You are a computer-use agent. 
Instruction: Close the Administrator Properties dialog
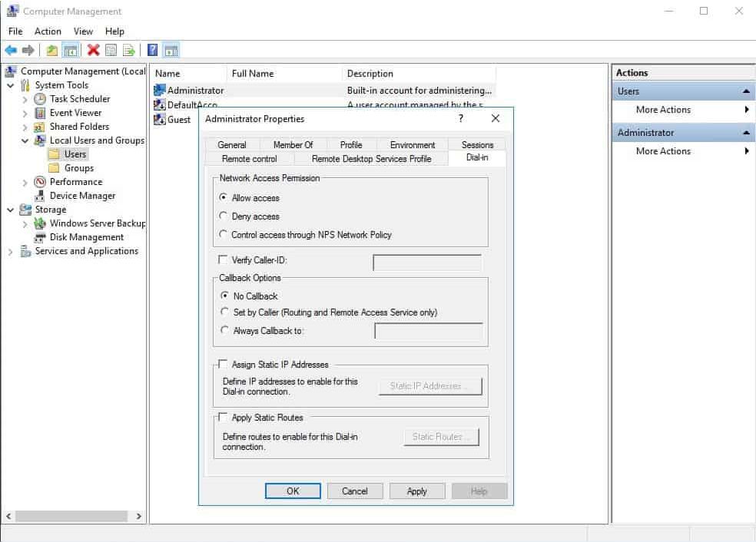click(x=495, y=118)
